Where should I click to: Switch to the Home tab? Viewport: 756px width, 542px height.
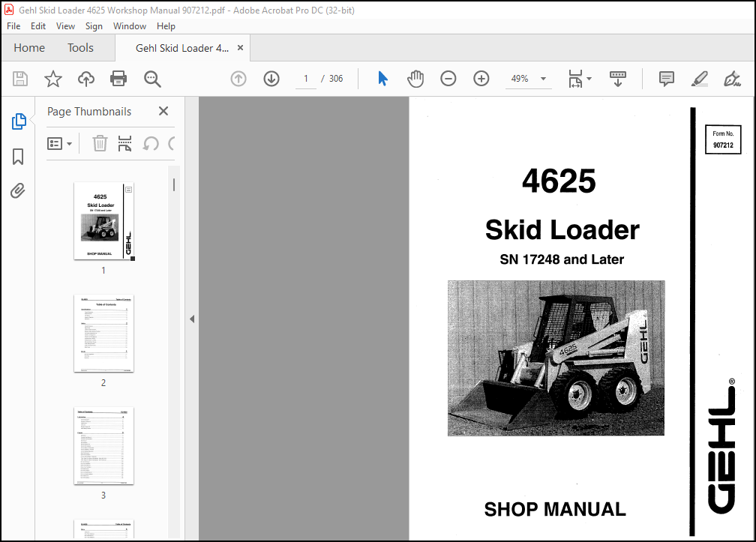pos(29,48)
